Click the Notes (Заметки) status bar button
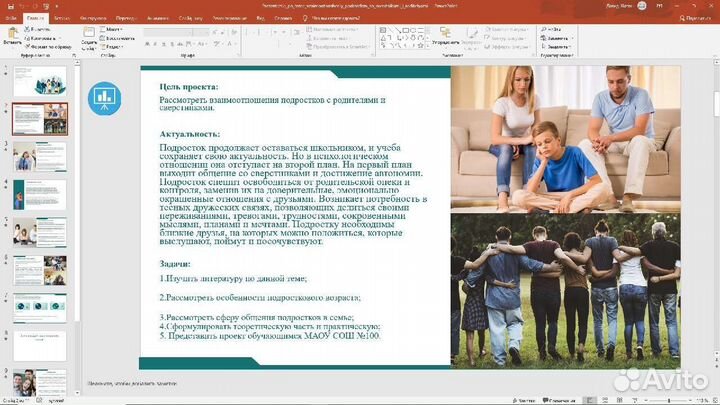The image size is (720, 405). point(524,401)
